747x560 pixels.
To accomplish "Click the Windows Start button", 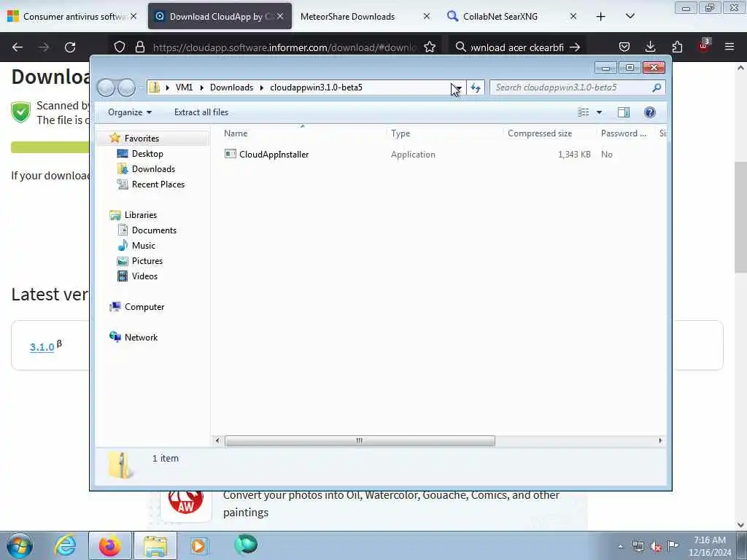I will click(x=20, y=545).
